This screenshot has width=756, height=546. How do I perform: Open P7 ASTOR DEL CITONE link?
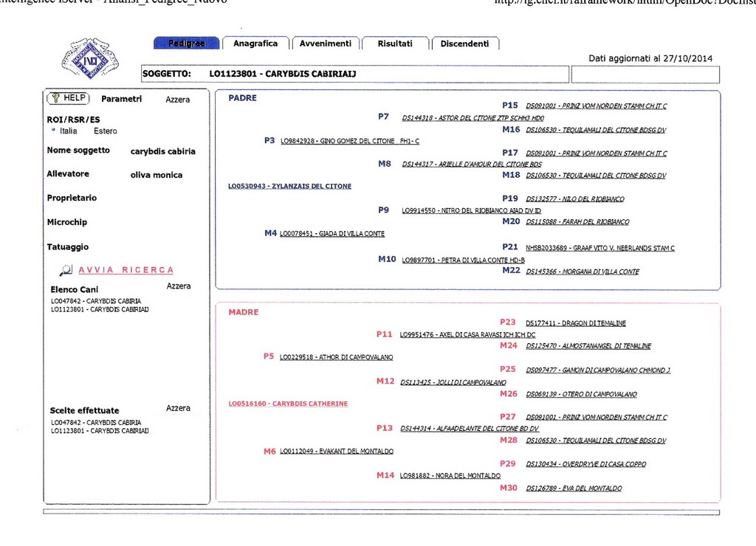pos(473,118)
